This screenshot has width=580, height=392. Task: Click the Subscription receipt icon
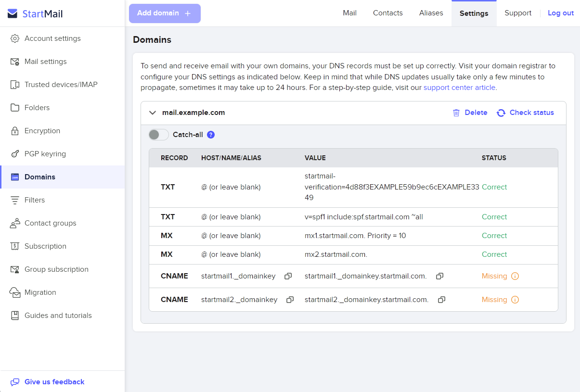[15, 246]
